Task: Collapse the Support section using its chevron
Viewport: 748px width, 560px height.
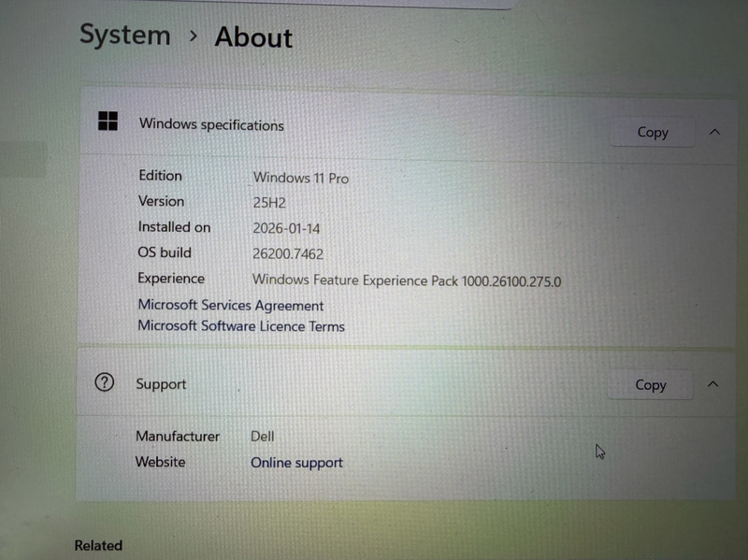Action: coord(712,383)
